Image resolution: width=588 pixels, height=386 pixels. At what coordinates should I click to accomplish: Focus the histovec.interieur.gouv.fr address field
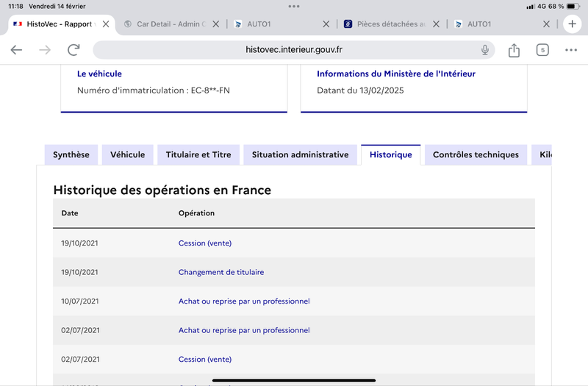pyautogui.click(x=293, y=50)
